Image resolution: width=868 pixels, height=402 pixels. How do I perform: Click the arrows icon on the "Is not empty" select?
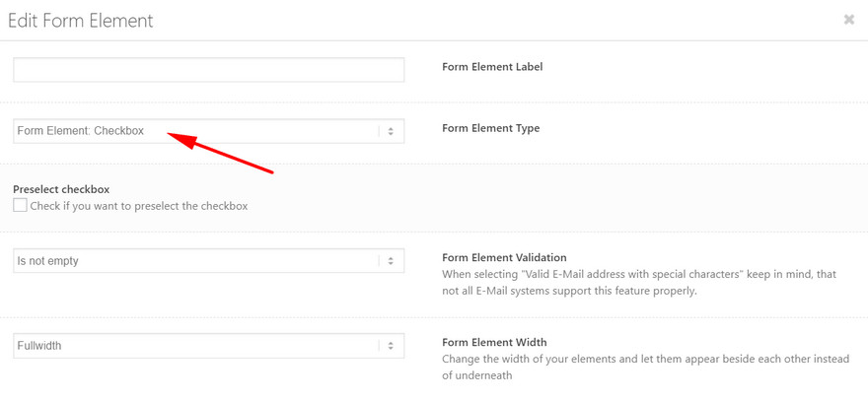click(x=391, y=261)
